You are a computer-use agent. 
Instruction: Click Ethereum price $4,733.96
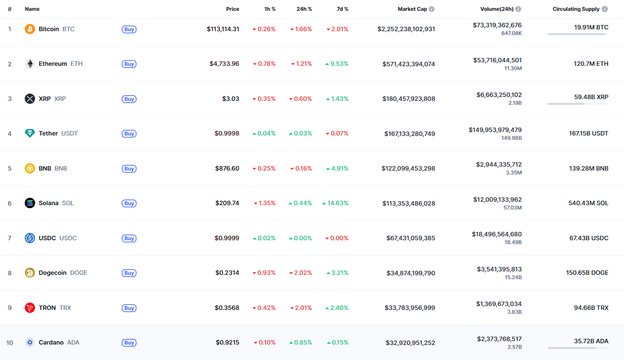[x=224, y=64]
